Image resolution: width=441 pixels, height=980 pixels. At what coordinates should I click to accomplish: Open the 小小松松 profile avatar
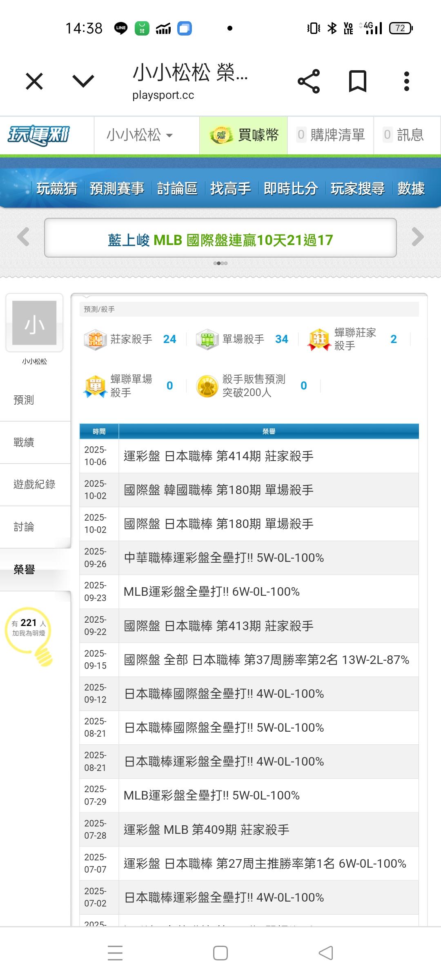click(x=34, y=323)
